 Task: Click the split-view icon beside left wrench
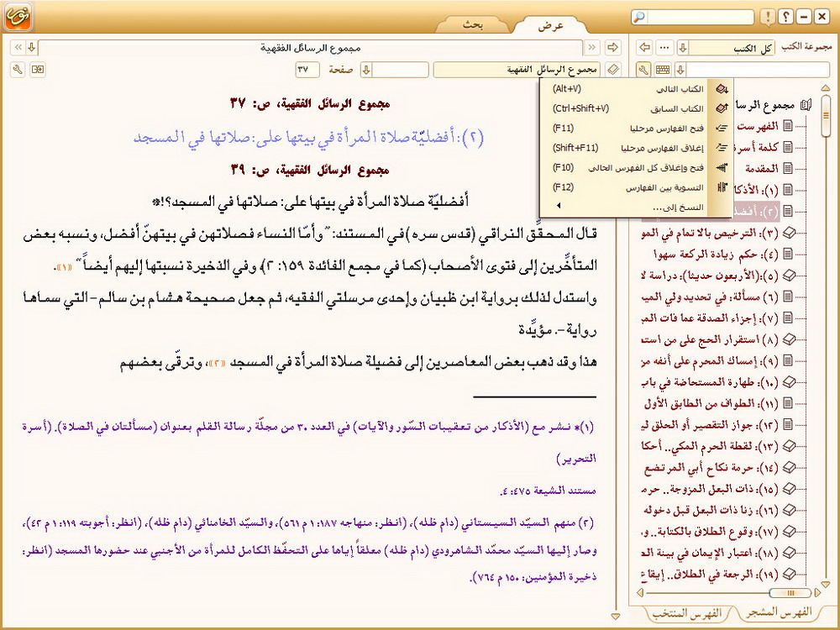38,69
